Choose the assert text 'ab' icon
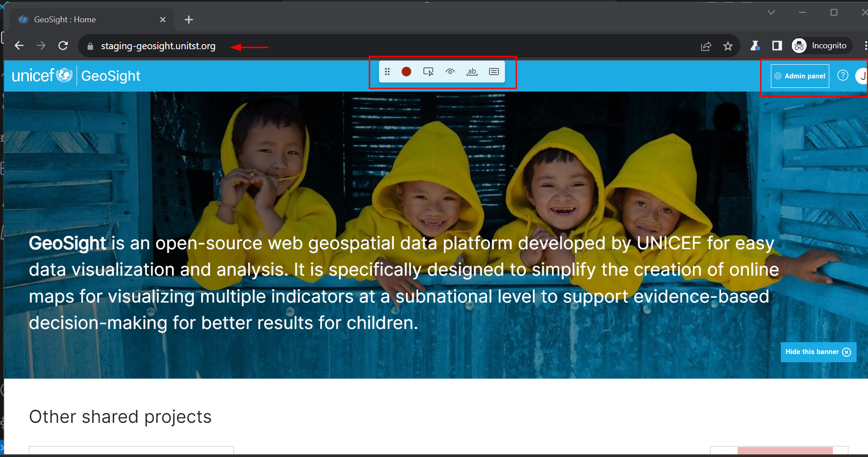Image resolution: width=868 pixels, height=457 pixels. (x=472, y=72)
